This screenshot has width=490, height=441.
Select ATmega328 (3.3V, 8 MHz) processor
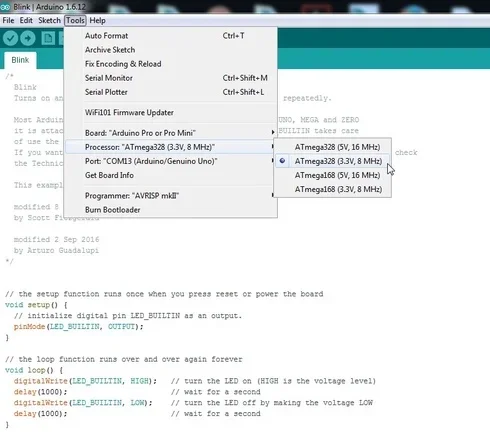pos(332,161)
